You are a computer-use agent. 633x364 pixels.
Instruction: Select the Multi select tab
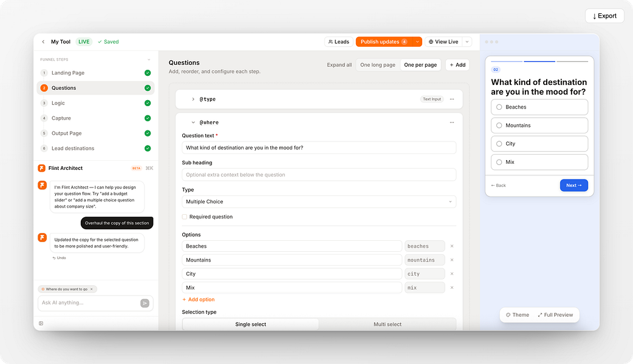click(x=388, y=324)
